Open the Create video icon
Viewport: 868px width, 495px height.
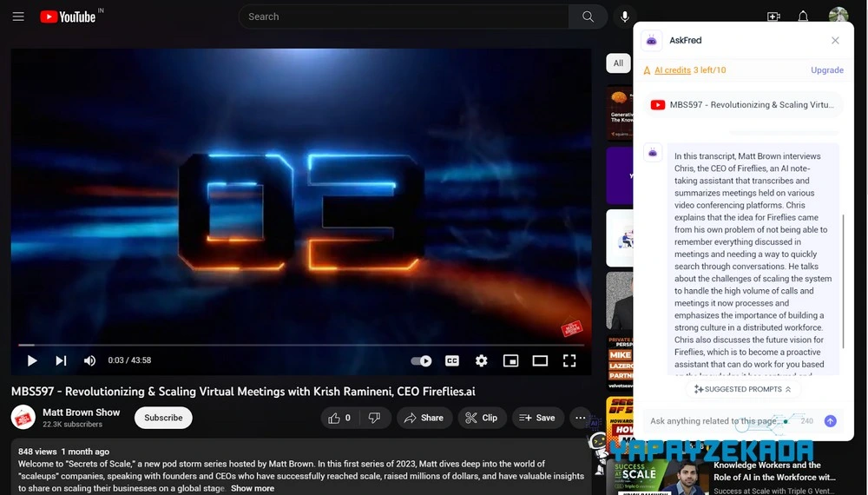click(773, 16)
